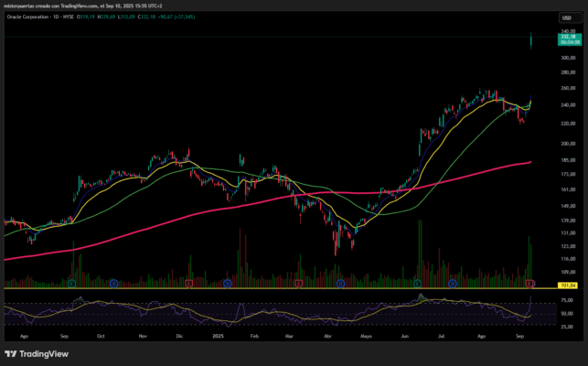This screenshot has height=366, width=588.
Task: Click the 1D interval in chart legend
Action: pos(56,16)
